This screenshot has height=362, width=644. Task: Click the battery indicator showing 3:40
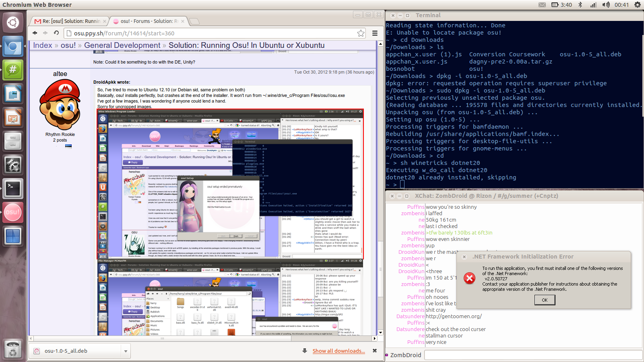point(561,5)
